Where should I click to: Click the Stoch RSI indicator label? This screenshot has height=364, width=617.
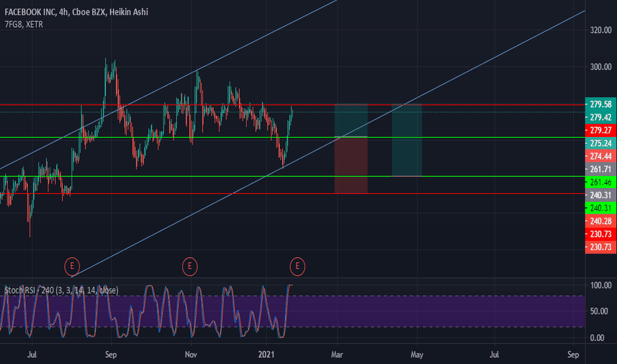(x=61, y=291)
